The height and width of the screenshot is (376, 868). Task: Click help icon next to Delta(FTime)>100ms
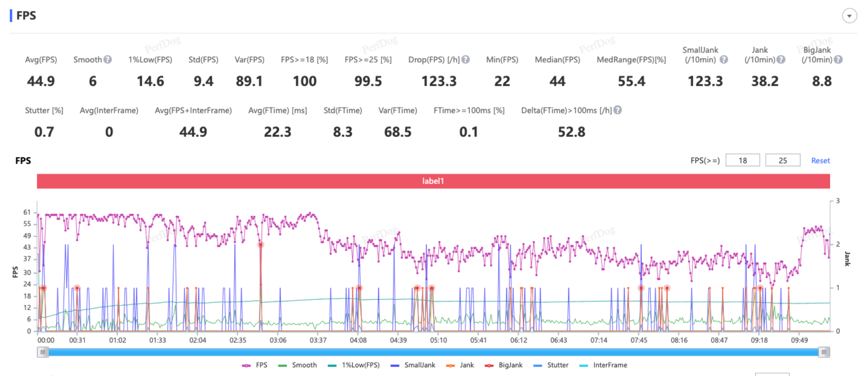coord(618,110)
